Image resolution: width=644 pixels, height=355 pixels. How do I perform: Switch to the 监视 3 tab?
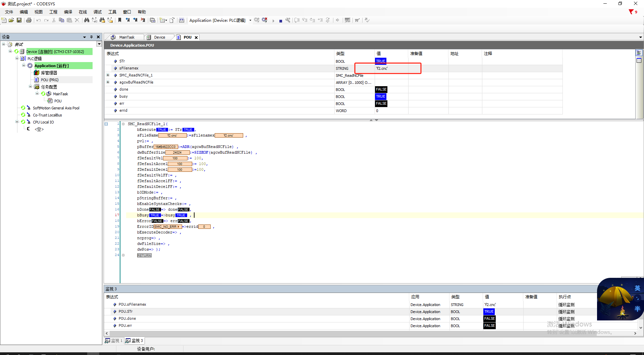tap(134, 341)
